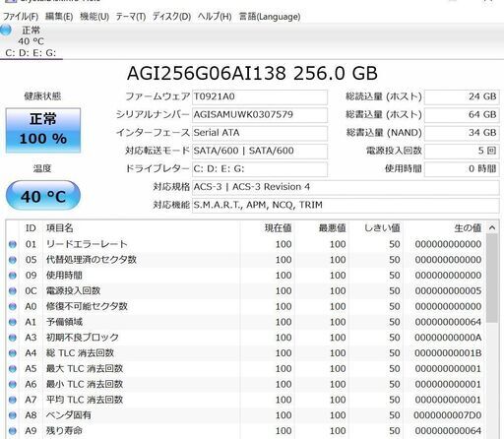Screen dimensions: 504x439
Task: Click the 40 °C temperature button
Action: 43,196
